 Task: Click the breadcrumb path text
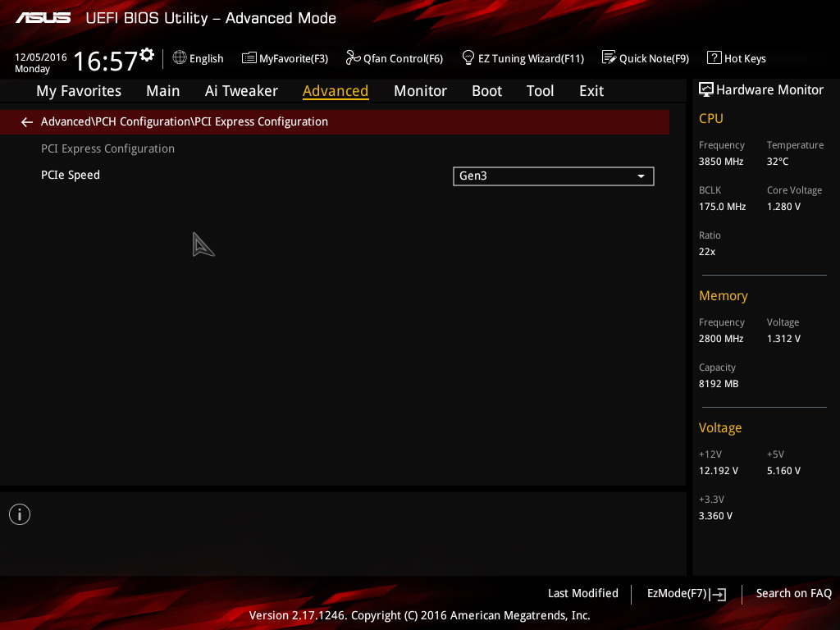pyautogui.click(x=185, y=121)
